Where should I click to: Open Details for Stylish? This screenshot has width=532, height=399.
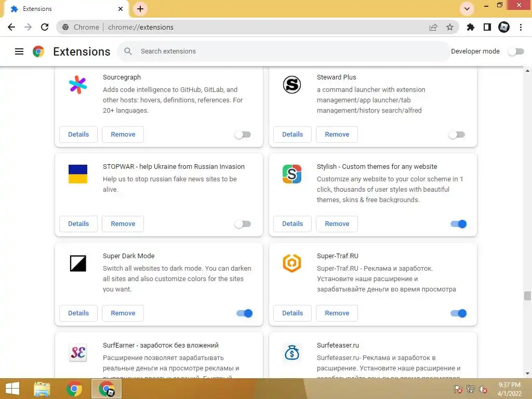292,223
